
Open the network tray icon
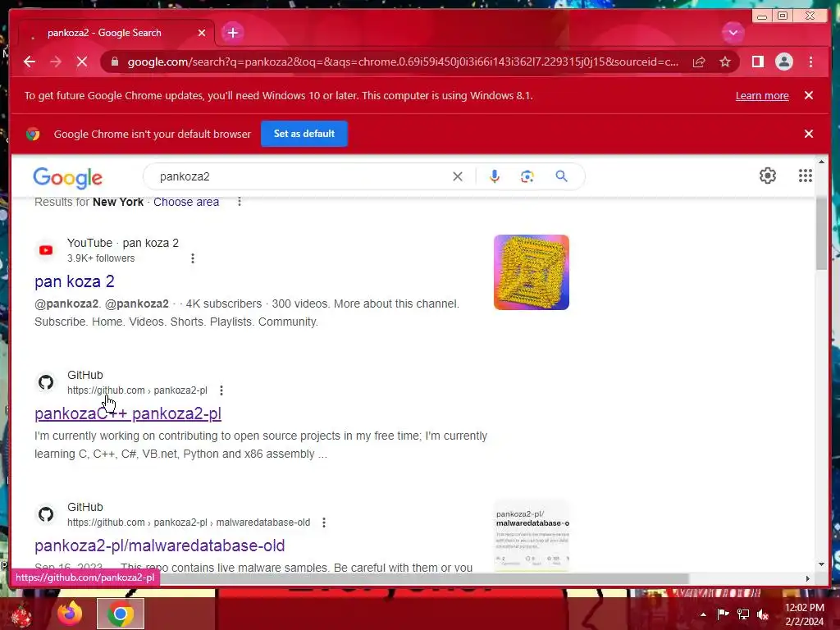(743, 614)
